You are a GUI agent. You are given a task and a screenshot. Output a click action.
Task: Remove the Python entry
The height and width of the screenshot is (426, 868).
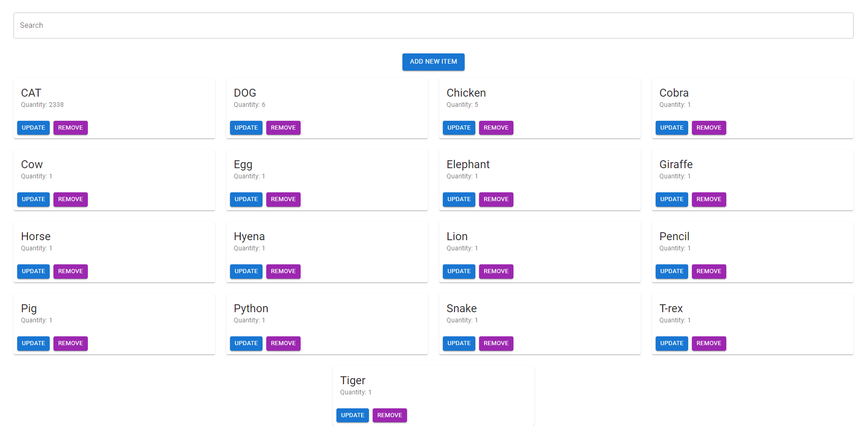click(283, 343)
